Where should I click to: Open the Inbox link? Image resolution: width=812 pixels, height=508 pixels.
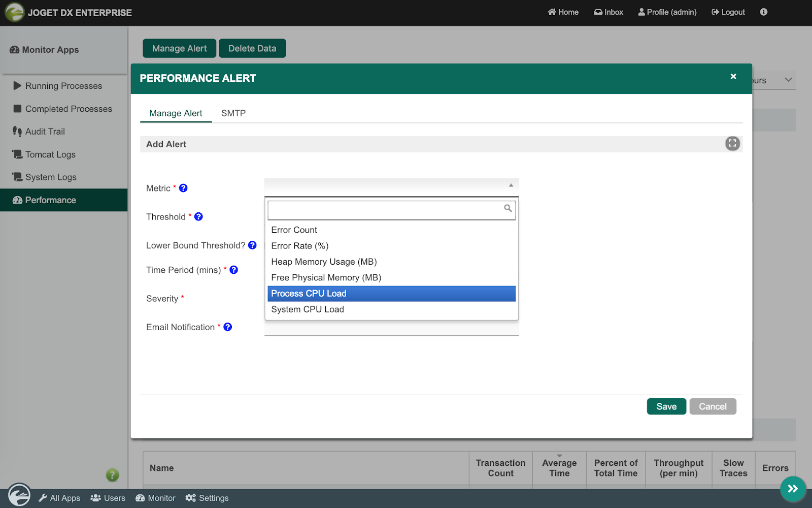coord(608,12)
